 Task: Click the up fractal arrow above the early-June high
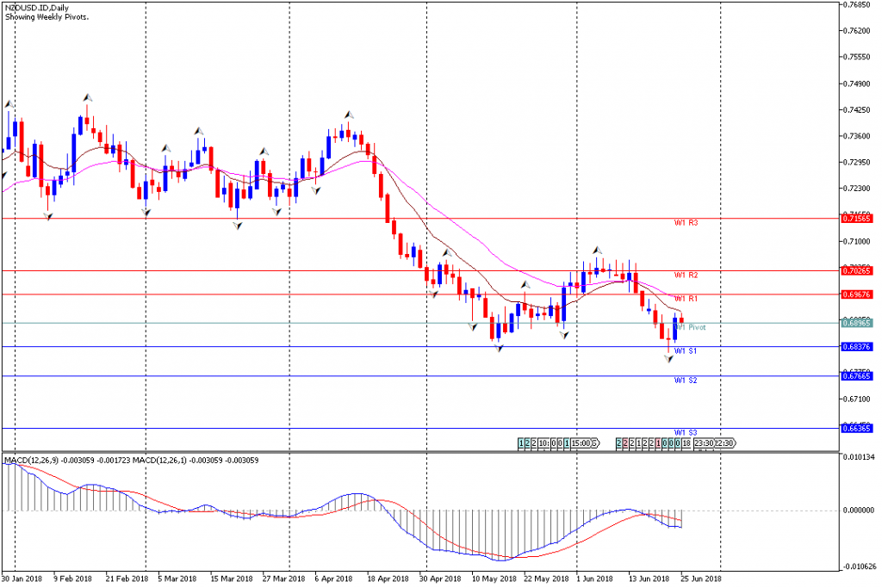[x=596, y=250]
